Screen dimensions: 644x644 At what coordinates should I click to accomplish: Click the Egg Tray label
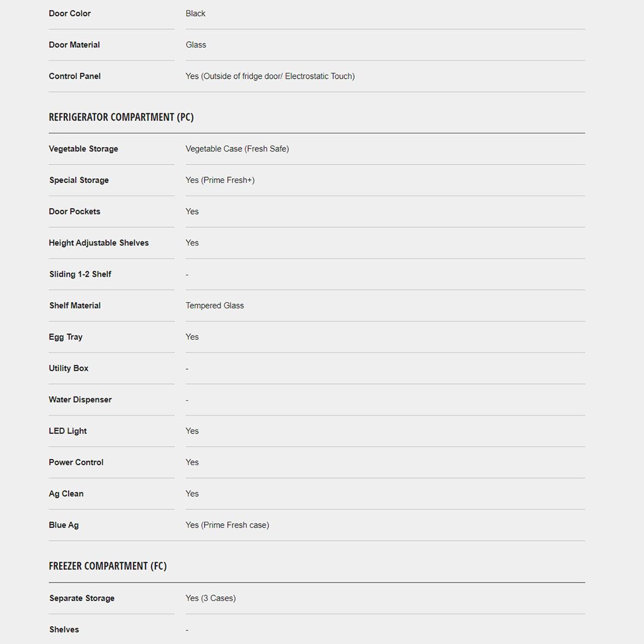pos(66,337)
